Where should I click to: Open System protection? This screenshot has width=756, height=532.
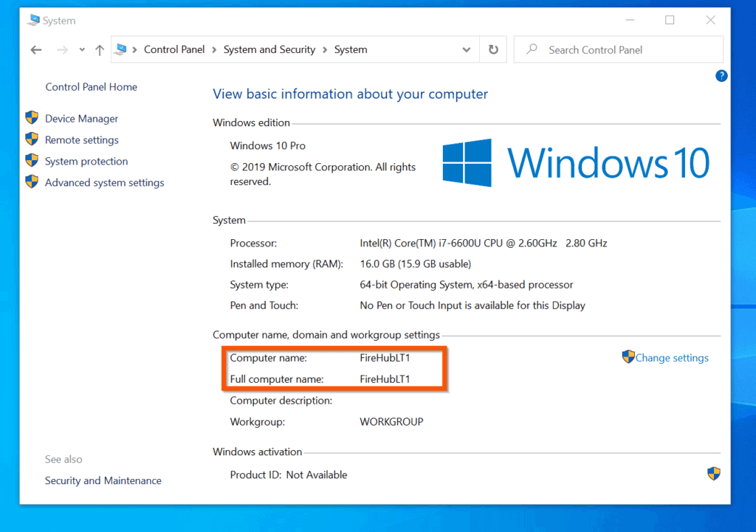click(x=86, y=161)
